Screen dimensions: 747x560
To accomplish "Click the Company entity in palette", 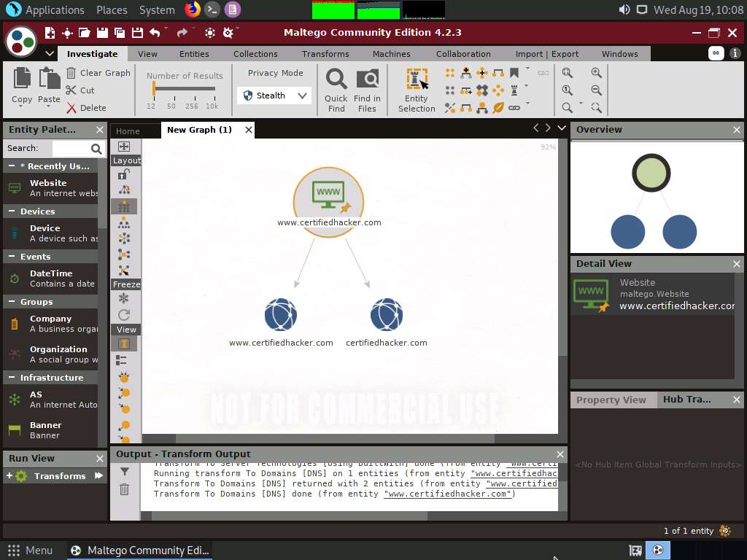I will 50,324.
